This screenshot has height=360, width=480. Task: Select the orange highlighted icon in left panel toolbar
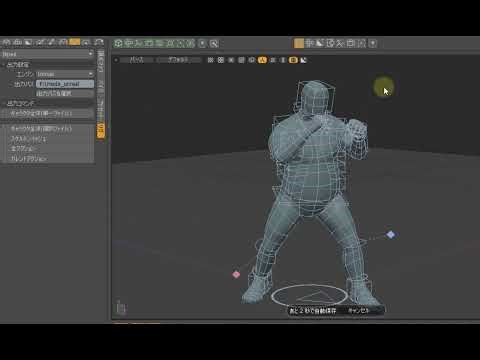pyautogui.click(x=75, y=42)
